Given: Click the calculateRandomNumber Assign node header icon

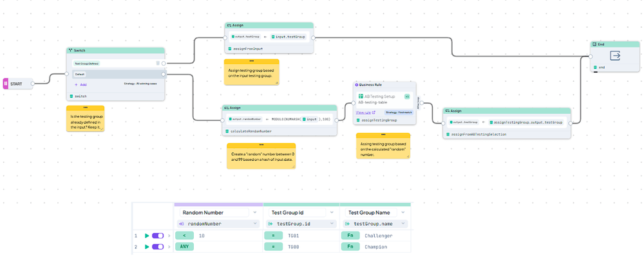Looking at the screenshot, I should click(x=226, y=107).
